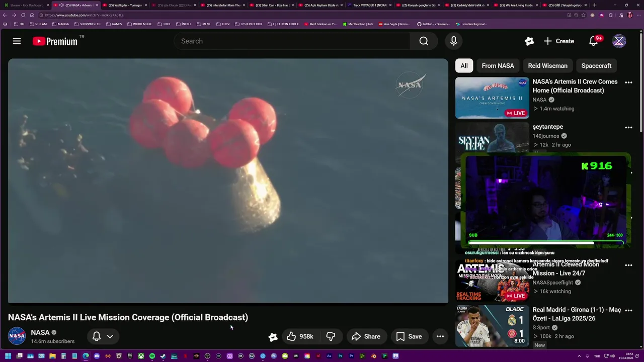Open options menu for şeytantepe video
Image resolution: width=644 pixels, height=362 pixels.
[x=628, y=128]
